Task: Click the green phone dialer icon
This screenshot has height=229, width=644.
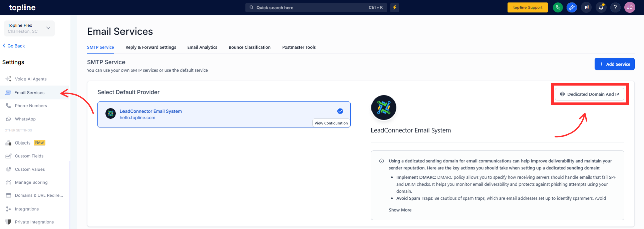Action: (558, 7)
